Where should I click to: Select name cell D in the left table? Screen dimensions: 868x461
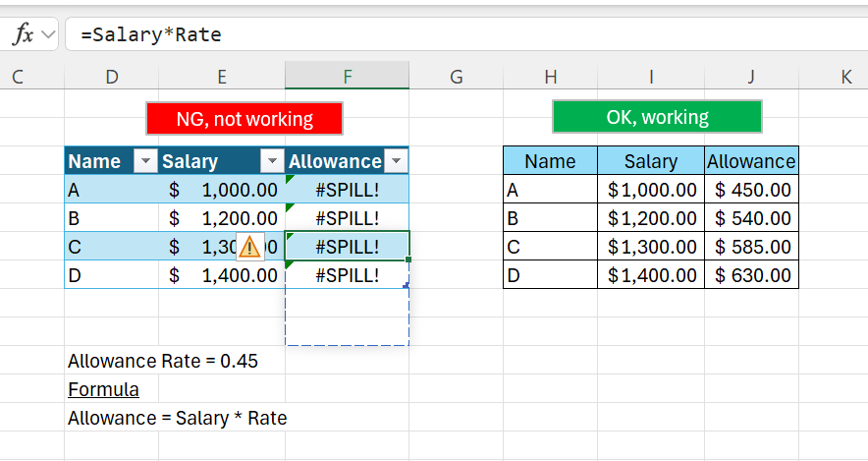click(x=112, y=275)
